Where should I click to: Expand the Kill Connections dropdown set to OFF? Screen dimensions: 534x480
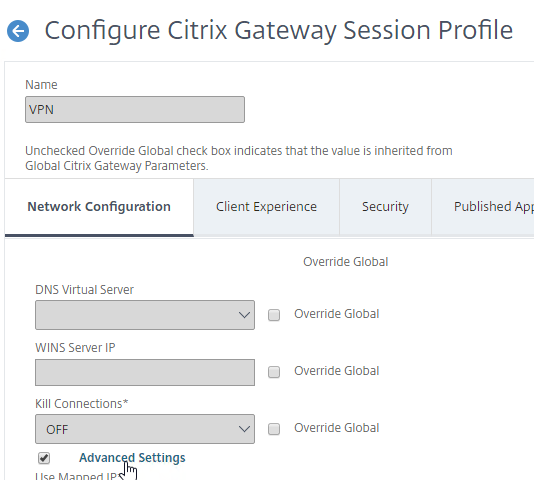tap(145, 429)
